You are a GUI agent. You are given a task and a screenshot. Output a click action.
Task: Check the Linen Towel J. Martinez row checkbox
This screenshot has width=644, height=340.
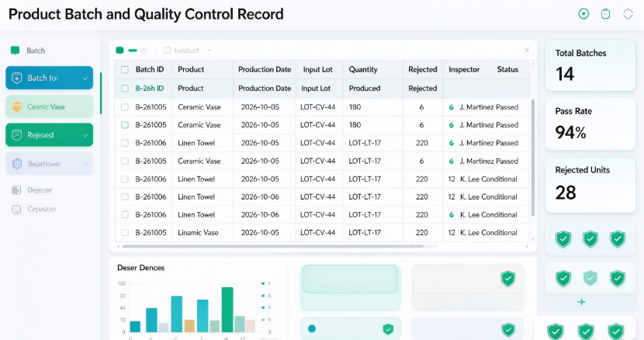(x=125, y=143)
